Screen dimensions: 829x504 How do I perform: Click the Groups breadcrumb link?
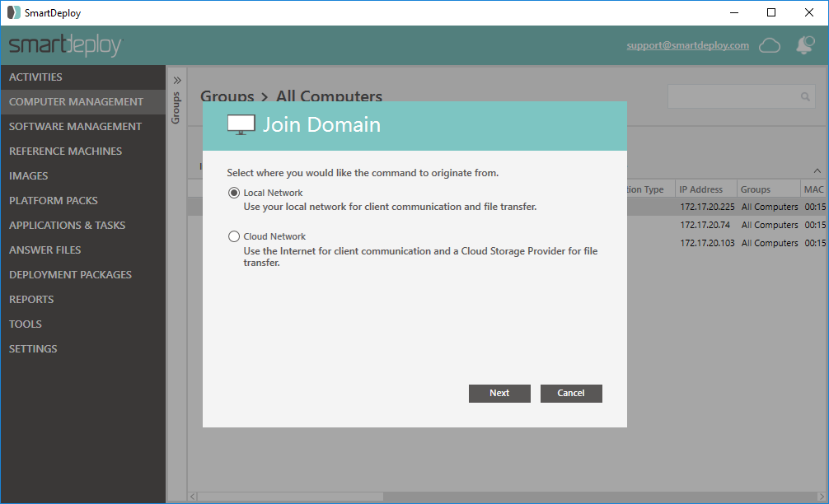pos(227,96)
